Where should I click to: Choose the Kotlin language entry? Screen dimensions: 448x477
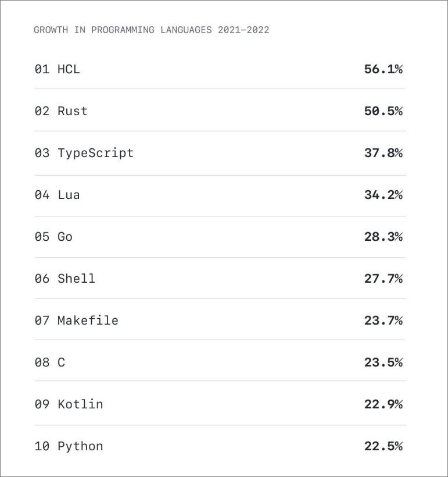pos(80,404)
